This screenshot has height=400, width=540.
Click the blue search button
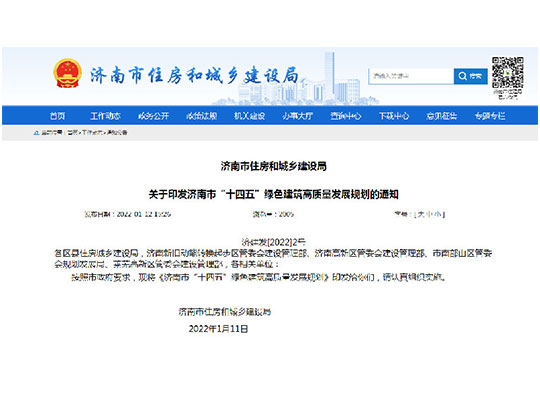point(470,76)
